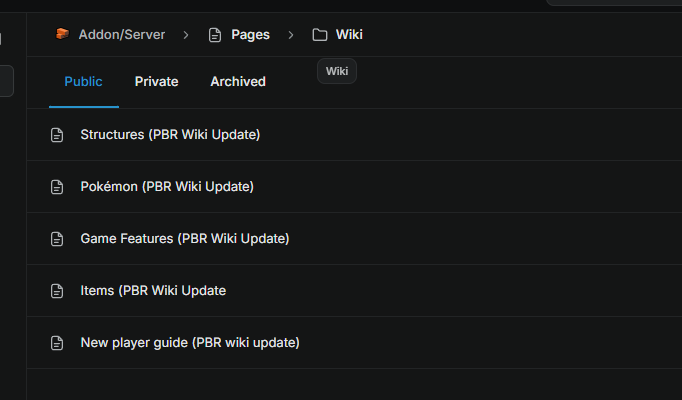Click the Wiki folder icon in breadcrumb
Viewport: 682px width, 400px height.
click(320, 35)
